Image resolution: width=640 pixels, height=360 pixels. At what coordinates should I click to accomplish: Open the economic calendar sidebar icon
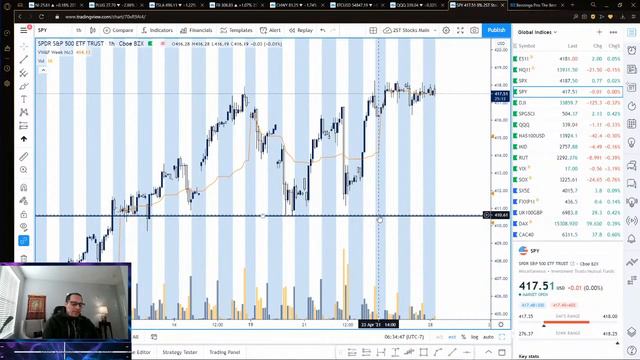[x=631, y=124]
